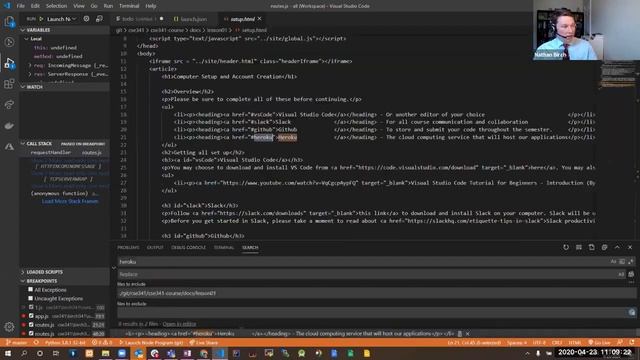The image size is (640, 360).
Task: Click UTF-8 encoding in status bar
Action: pyautogui.click(x=539, y=343)
